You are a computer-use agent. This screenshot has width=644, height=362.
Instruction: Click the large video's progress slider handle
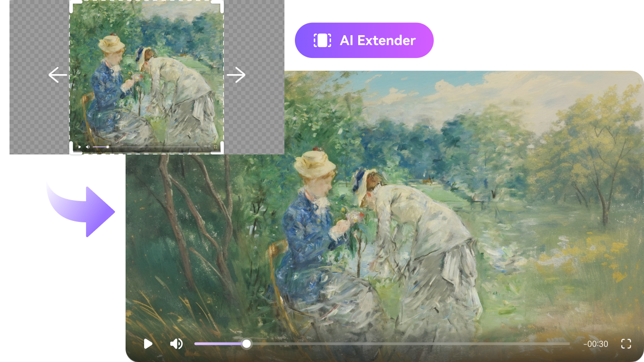[246, 343]
